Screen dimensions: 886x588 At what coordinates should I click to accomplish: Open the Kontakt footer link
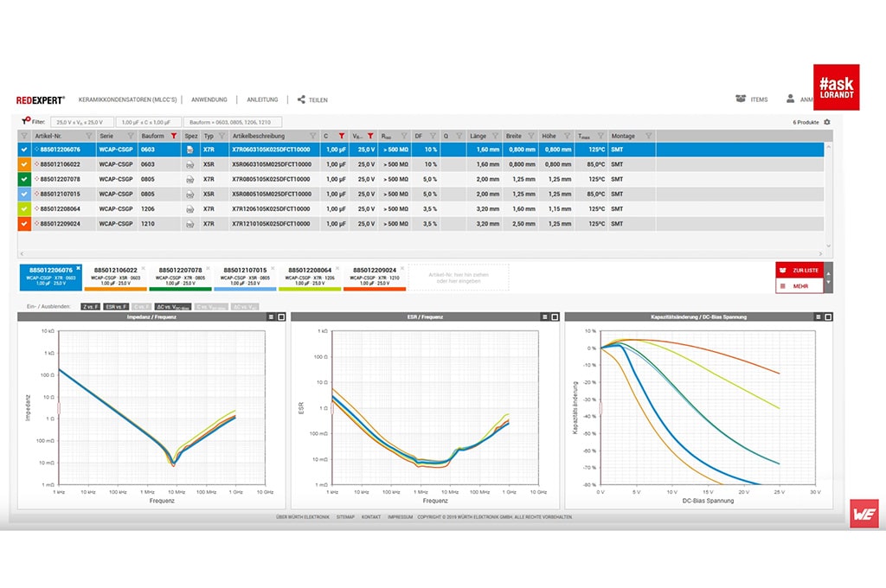pos(371,517)
